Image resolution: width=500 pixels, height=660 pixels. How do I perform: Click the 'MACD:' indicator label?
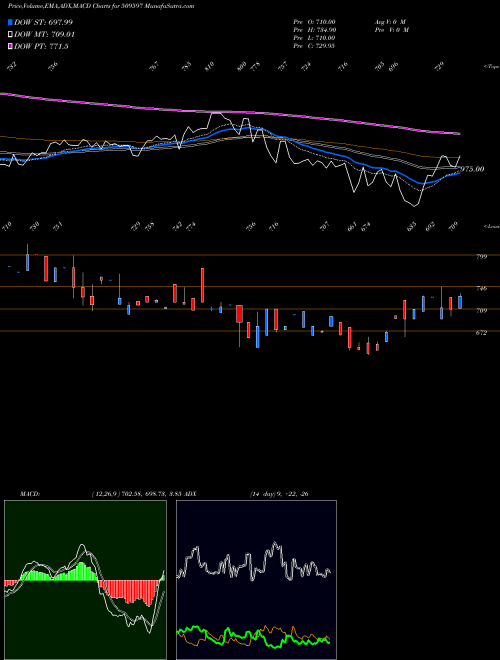pyautogui.click(x=30, y=494)
